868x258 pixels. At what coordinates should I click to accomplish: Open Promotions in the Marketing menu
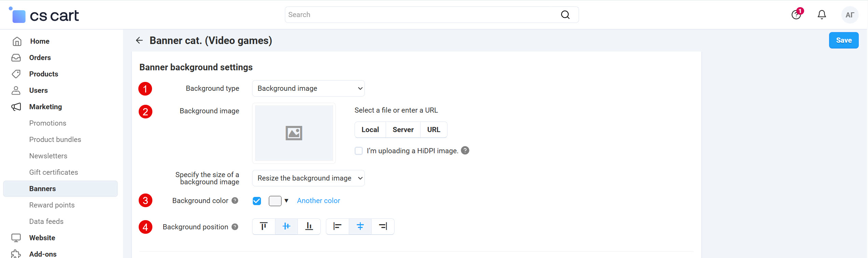[48, 123]
